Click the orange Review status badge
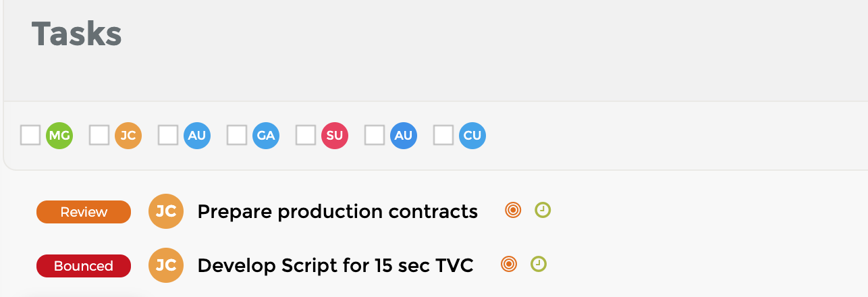 [84, 212]
